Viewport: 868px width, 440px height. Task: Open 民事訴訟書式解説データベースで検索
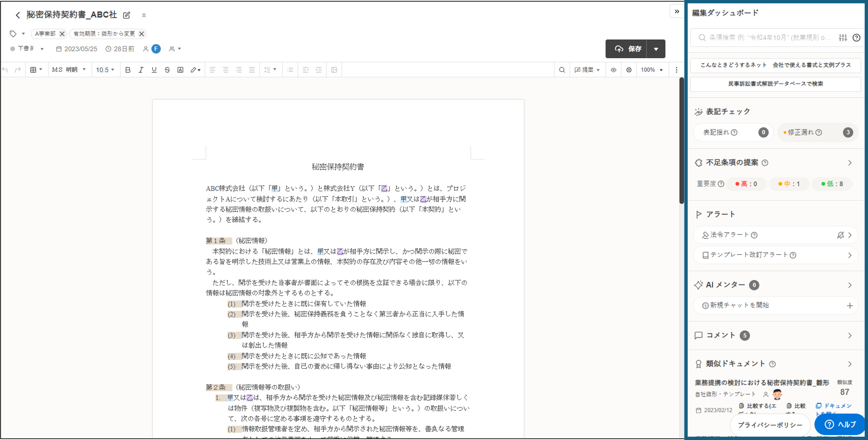coord(775,84)
